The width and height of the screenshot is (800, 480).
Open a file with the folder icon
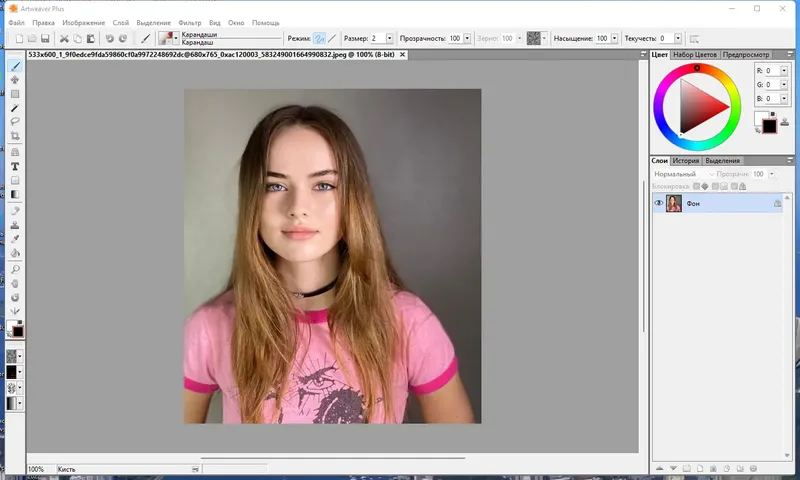[x=32, y=39]
